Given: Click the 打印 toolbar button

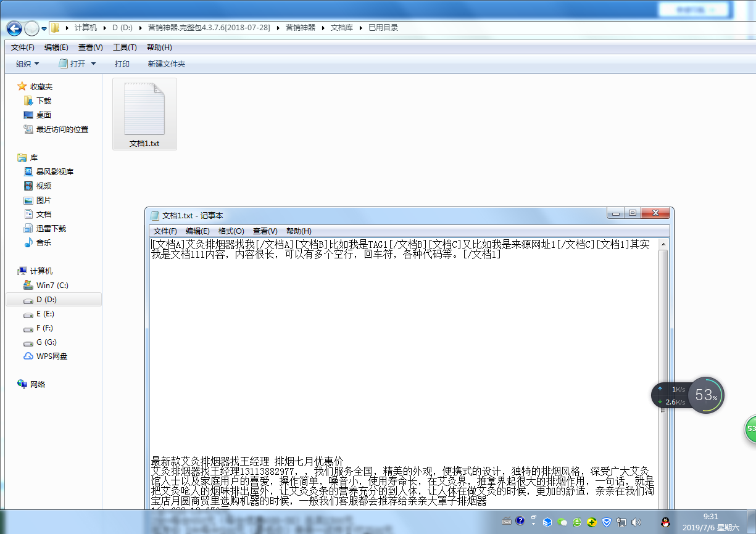Looking at the screenshot, I should point(122,64).
